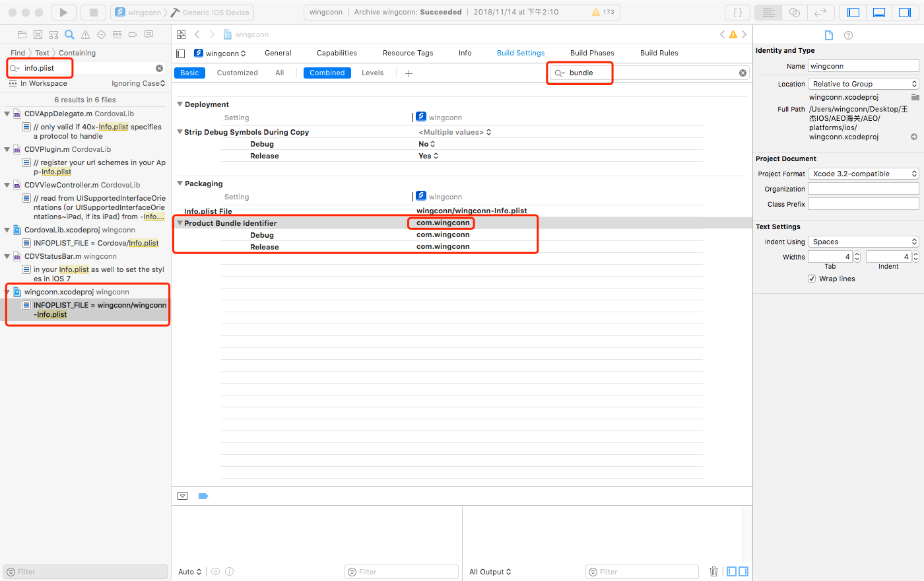Screen dimensions: 924x581
Task: Hide the project and targets list
Action: [x=181, y=53]
